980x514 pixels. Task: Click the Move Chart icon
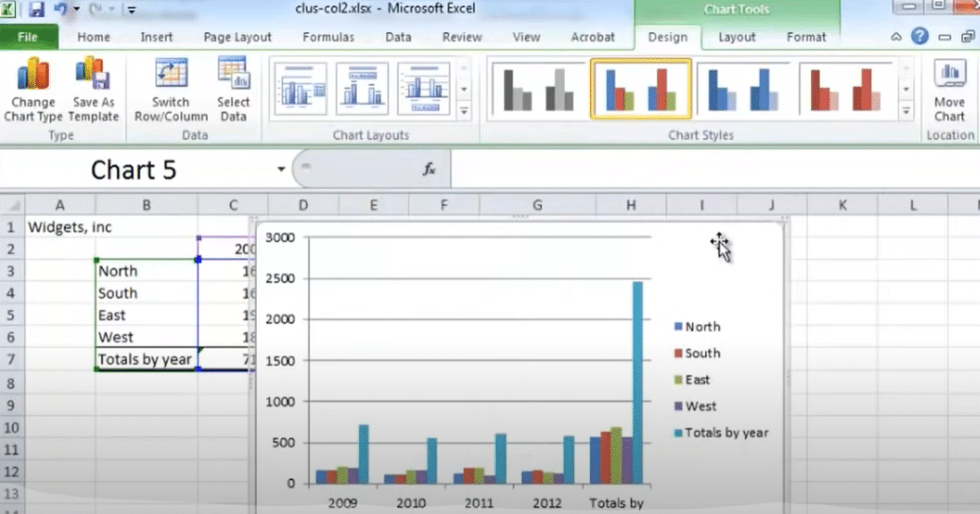(x=950, y=90)
